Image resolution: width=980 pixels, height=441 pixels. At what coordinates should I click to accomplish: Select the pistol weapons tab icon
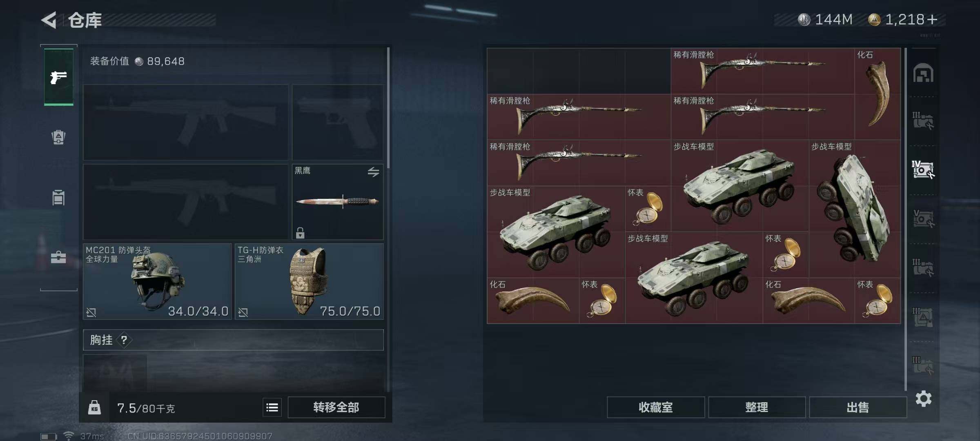[58, 77]
